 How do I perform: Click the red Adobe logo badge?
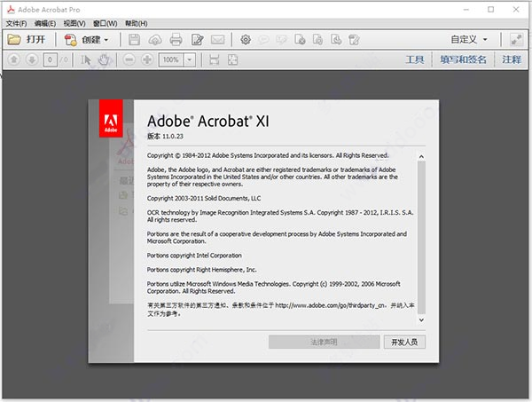[111, 119]
